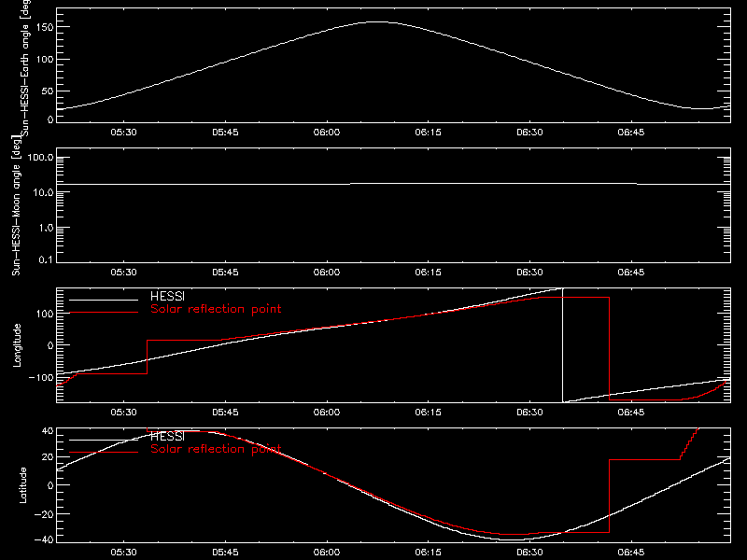Click the Latitude axis title
Image resolution: width=747 pixels, height=560 pixels.
pos(22,485)
